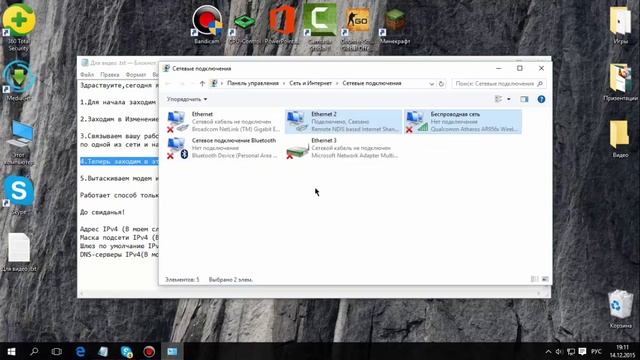Select the Ethernet adapter icon

tap(177, 122)
